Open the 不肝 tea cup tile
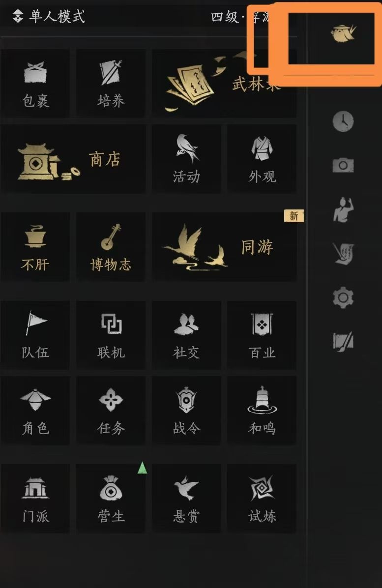The width and height of the screenshot is (382, 588). coord(35,247)
